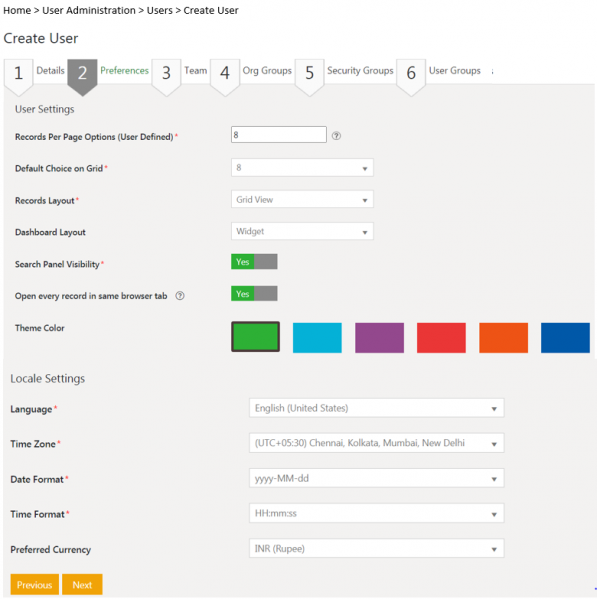The image size is (597, 599).
Task: Toggle Search Panel Visibility switch
Action: [x=254, y=262]
